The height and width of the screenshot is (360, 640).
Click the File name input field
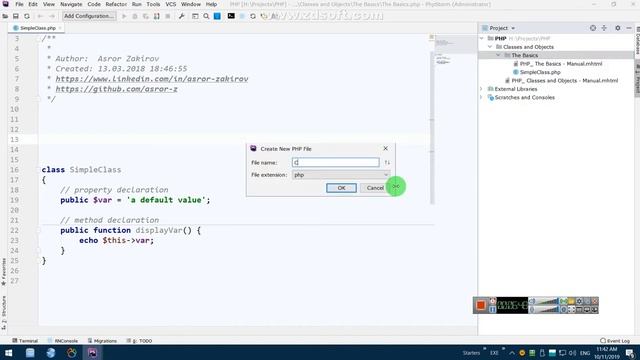(x=336, y=162)
